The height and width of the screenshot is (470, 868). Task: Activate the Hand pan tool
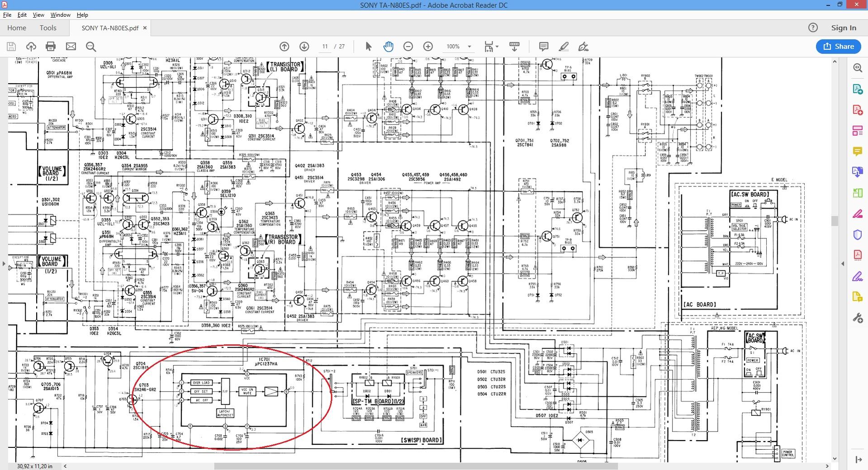[x=388, y=47]
